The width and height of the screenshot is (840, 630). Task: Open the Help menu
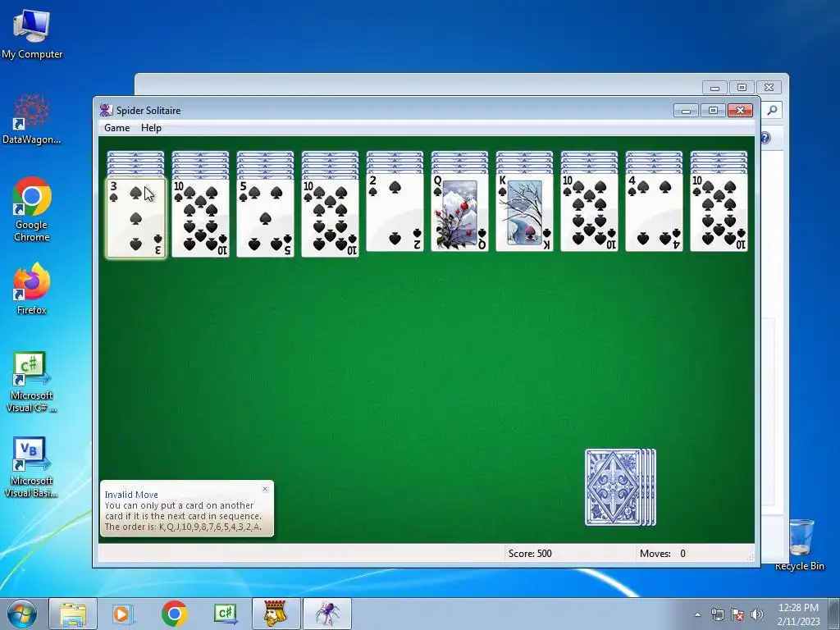(x=151, y=128)
